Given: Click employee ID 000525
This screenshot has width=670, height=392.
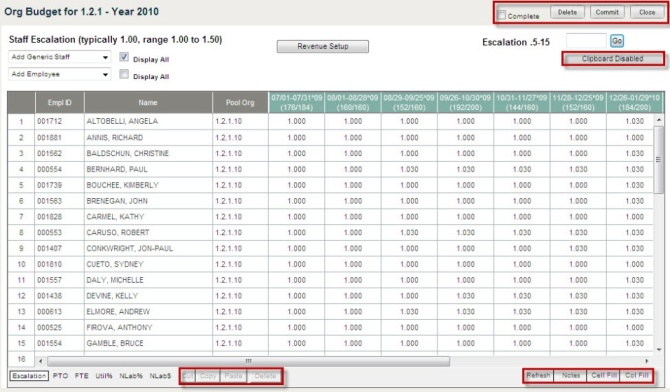Looking at the screenshot, I should coord(50,327).
